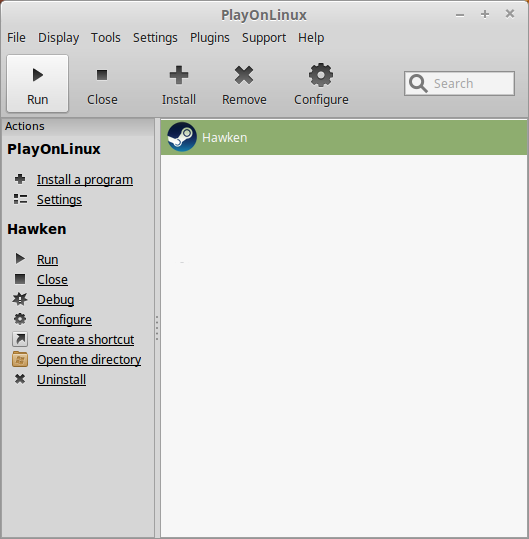Screen dimensions: 529x539
Task: Open the Settings link in Actions panel
Action: pyautogui.click(x=59, y=200)
